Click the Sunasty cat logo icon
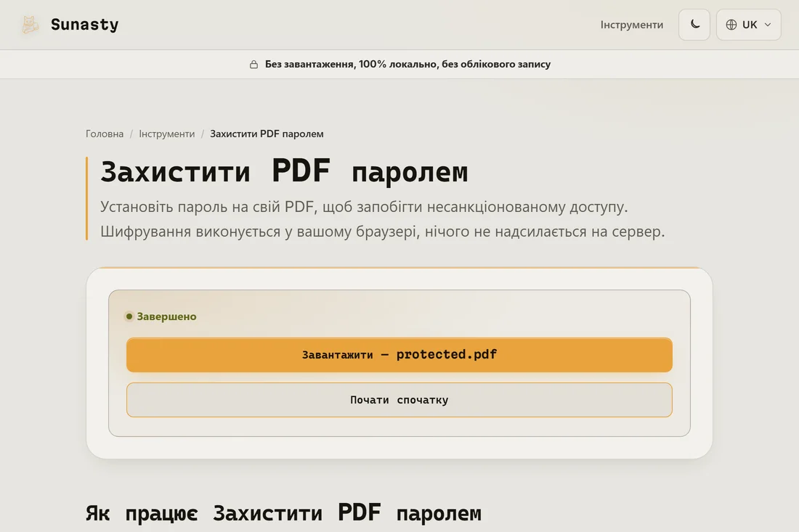 [30, 25]
